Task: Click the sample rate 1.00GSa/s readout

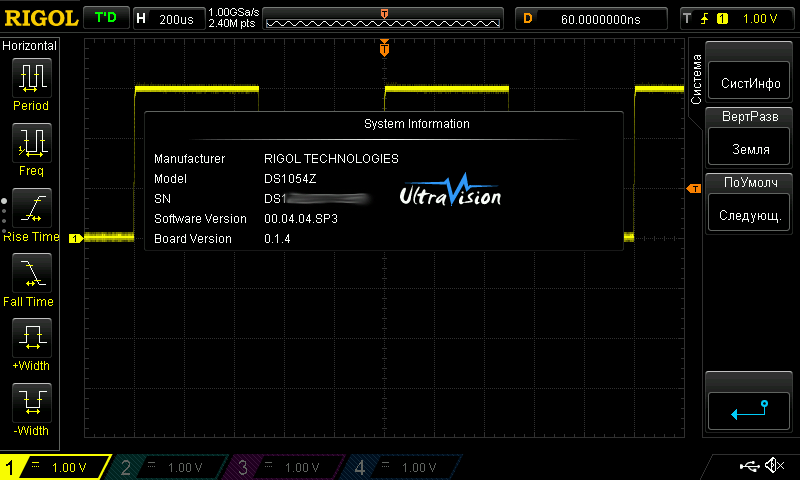Action: (234, 12)
